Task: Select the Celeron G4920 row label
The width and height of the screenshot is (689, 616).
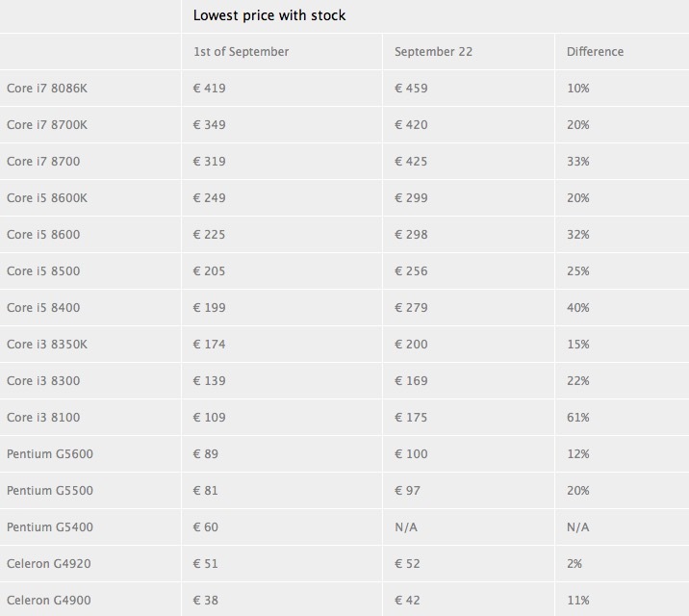Action: pyautogui.click(x=49, y=563)
